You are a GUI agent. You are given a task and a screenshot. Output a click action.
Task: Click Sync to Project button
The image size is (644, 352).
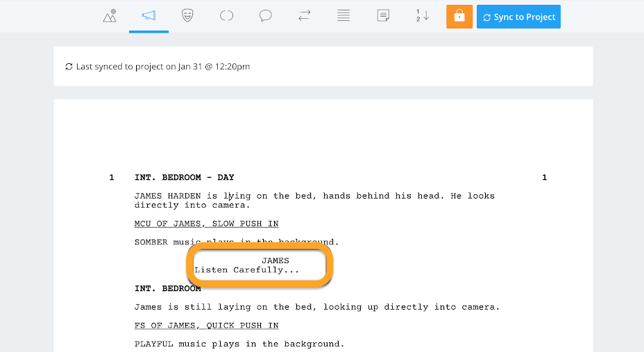(518, 17)
